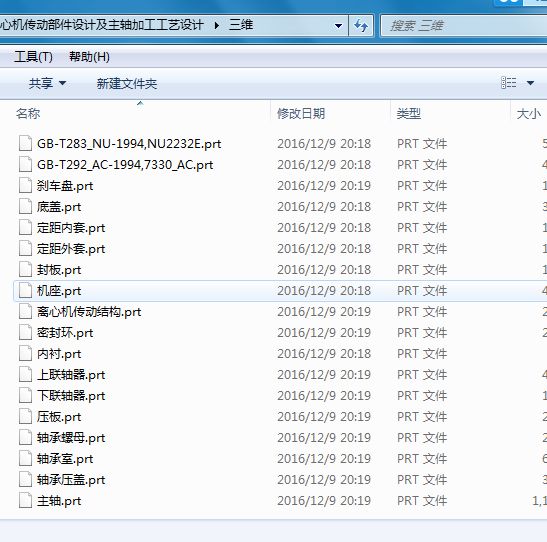Click the file icon of 定距外套.prt
Image resolution: width=547 pixels, height=542 pixels.
point(25,249)
